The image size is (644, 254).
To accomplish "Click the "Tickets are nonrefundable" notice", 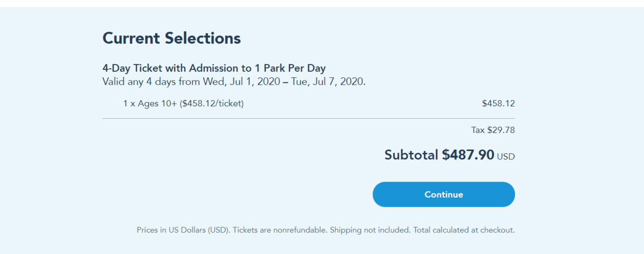I will click(x=280, y=230).
